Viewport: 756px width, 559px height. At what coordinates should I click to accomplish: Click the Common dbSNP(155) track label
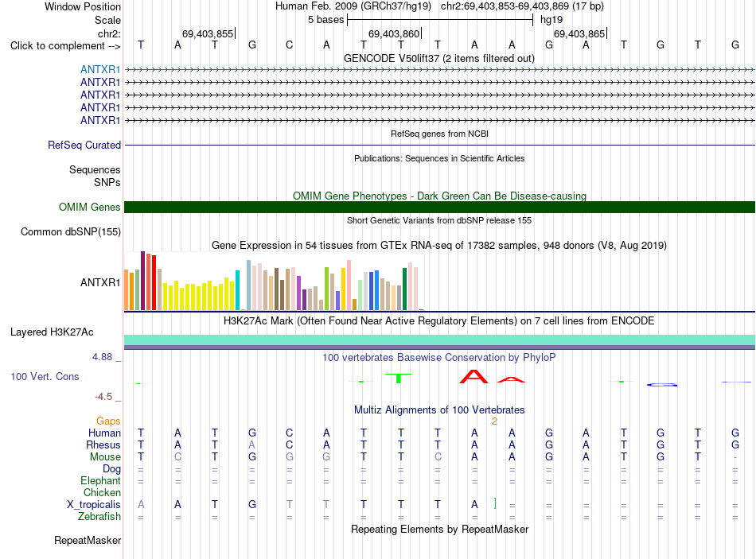pos(70,232)
